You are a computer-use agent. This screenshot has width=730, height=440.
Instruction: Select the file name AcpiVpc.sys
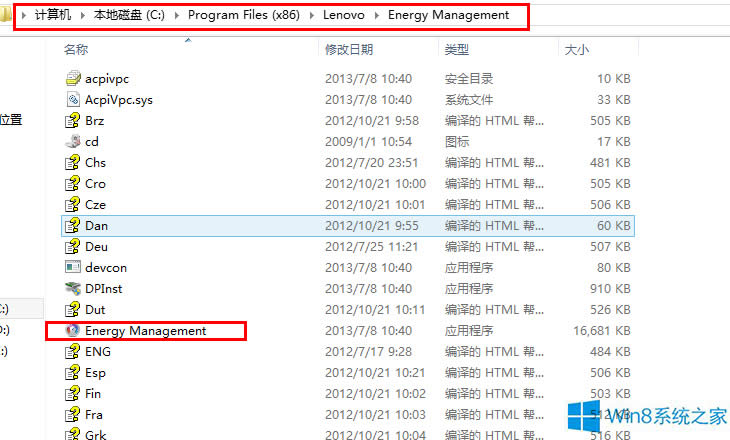pyautogui.click(x=119, y=100)
